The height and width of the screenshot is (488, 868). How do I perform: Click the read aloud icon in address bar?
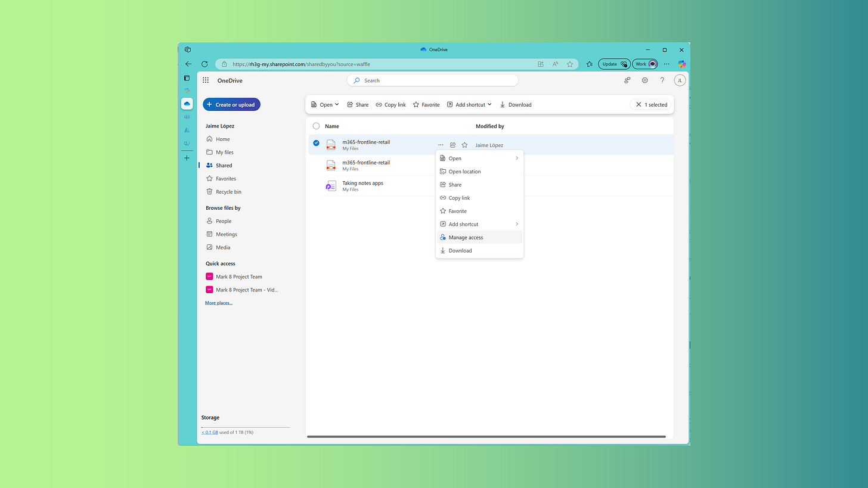[x=556, y=64]
